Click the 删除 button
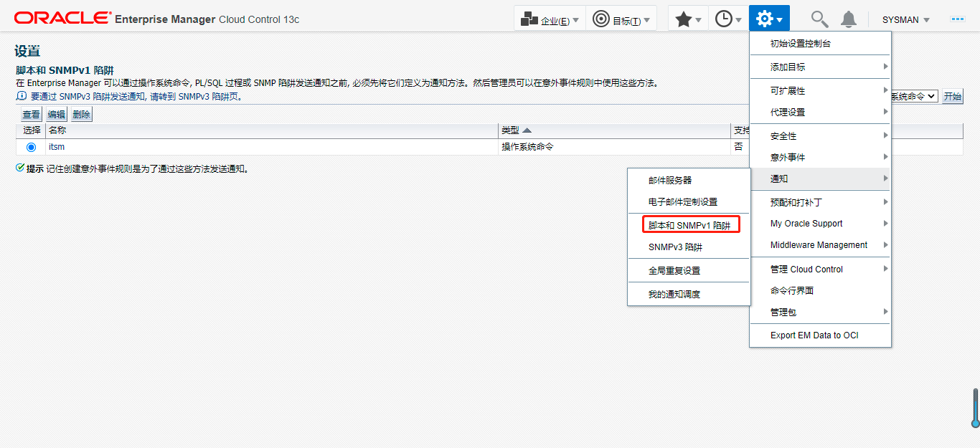The image size is (980, 448). [x=82, y=115]
